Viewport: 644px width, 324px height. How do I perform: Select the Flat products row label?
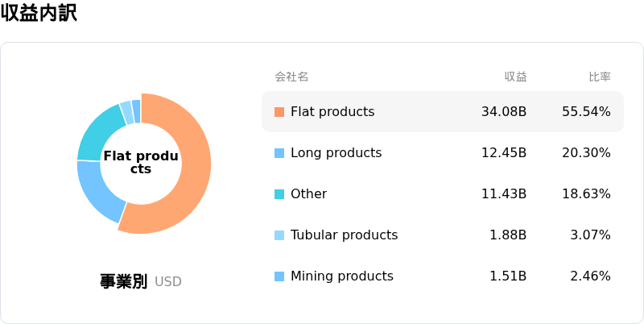coord(332,112)
